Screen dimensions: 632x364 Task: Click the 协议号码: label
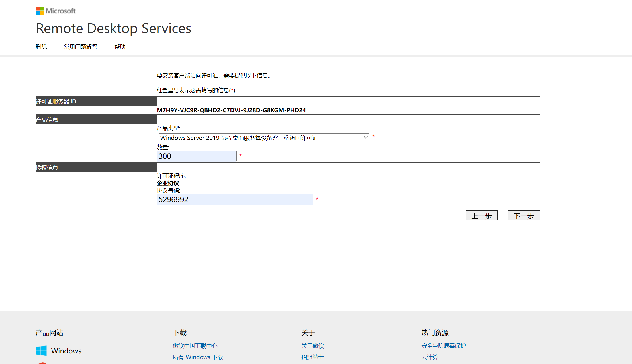[x=168, y=191]
